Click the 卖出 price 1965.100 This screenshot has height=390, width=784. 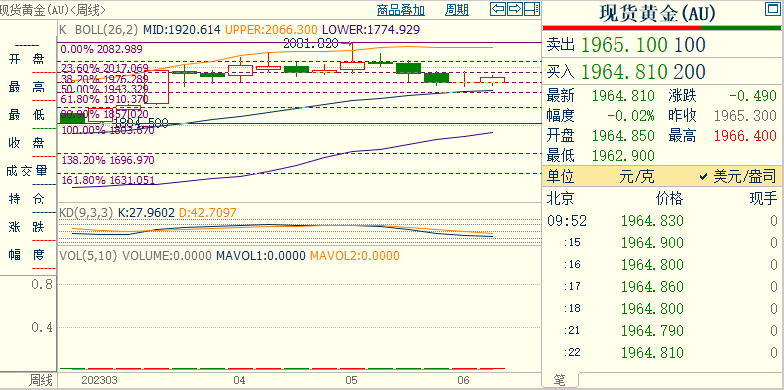pyautogui.click(x=624, y=45)
